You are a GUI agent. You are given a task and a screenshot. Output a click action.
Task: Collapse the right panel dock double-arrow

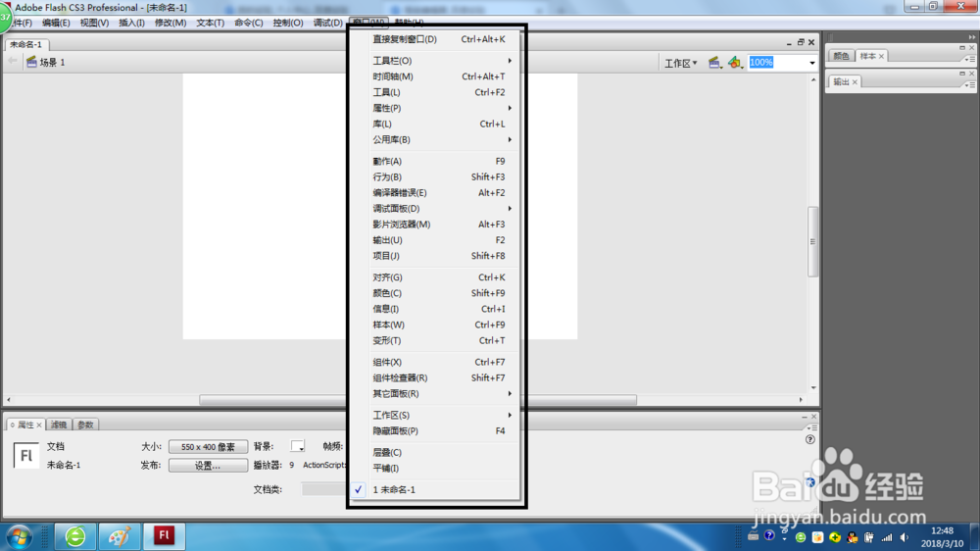[x=971, y=37]
